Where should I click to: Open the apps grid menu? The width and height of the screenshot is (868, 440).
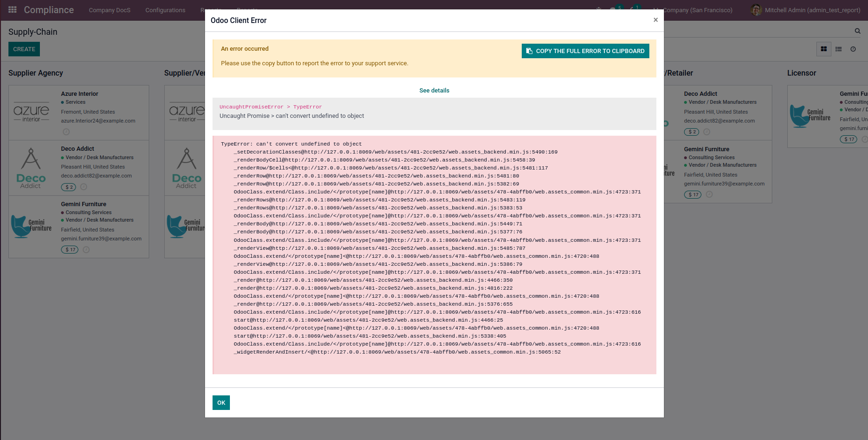(12, 10)
